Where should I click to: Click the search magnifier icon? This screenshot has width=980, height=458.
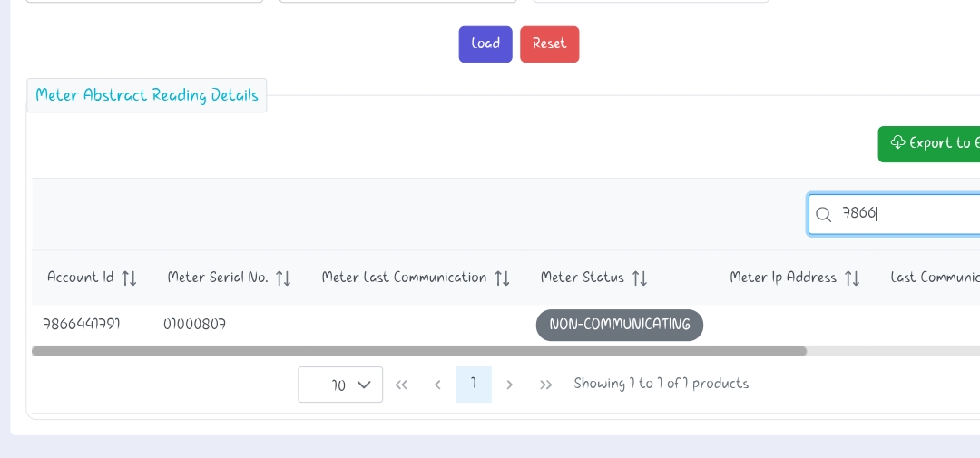(x=824, y=214)
